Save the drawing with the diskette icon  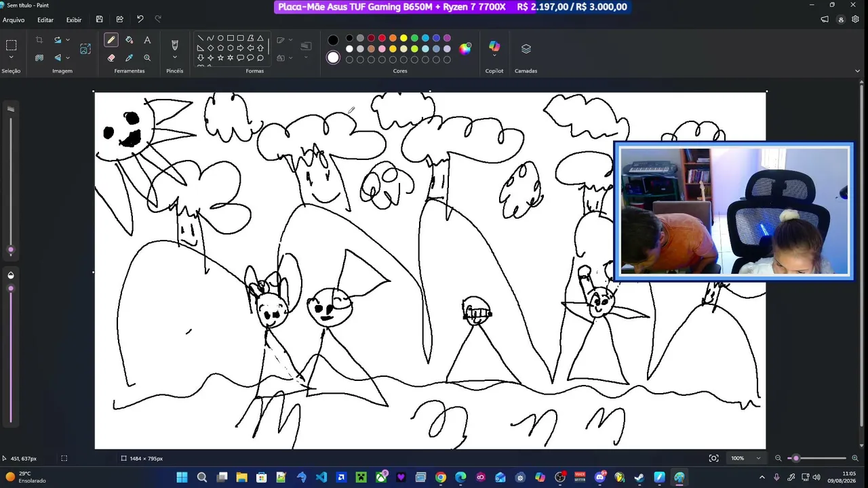coord(100,20)
